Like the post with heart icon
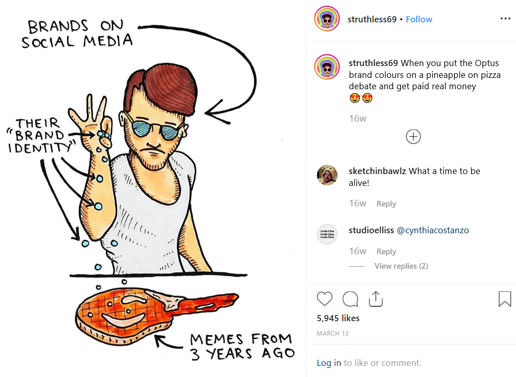This screenshot has width=516, height=377. click(324, 299)
